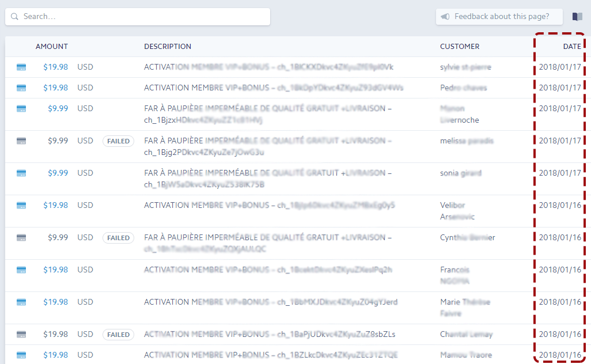Open the $19.98 payment in the Traore row
This screenshot has width=591, height=364.
[55, 355]
